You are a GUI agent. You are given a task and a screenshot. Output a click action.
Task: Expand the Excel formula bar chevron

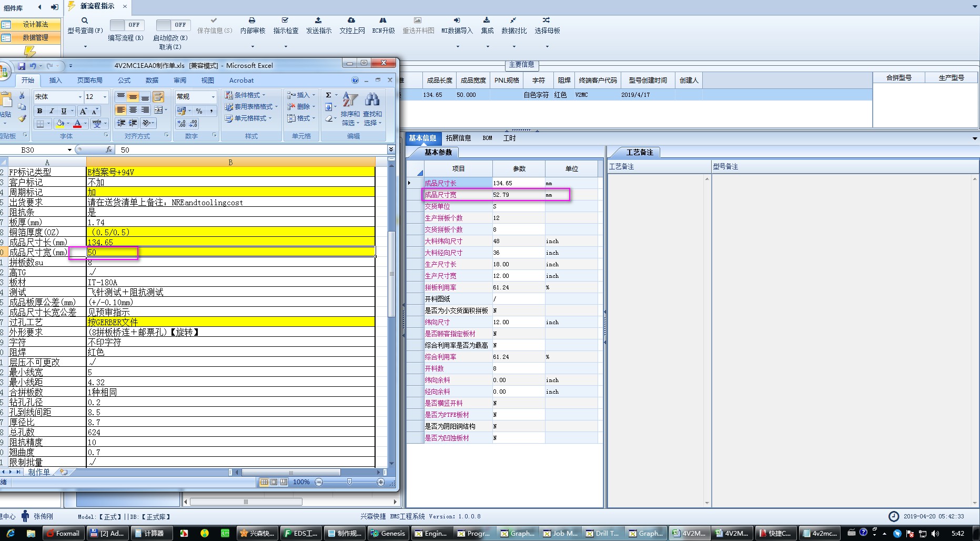pos(391,149)
